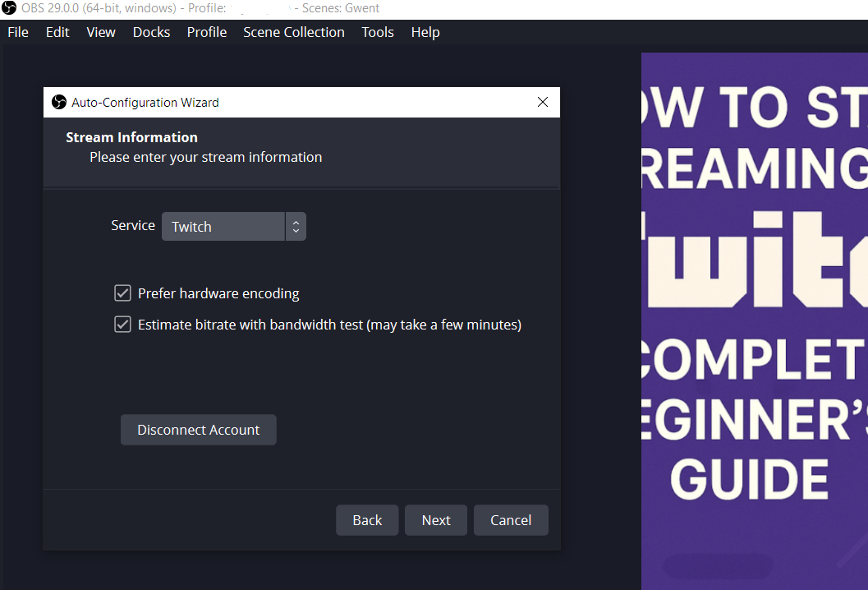
Task: Click the OBS icon in main title bar
Action: coord(9,7)
